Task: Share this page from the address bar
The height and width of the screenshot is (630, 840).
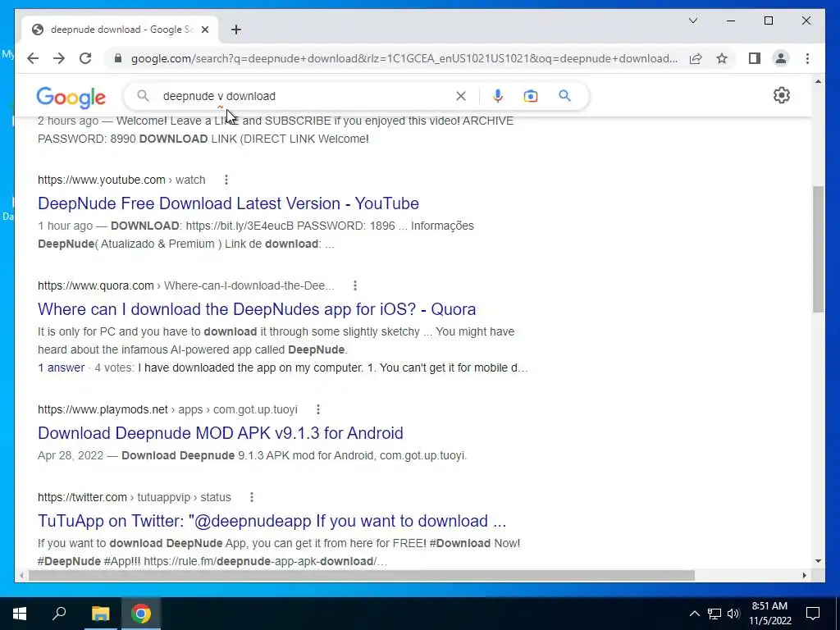Action: (696, 58)
